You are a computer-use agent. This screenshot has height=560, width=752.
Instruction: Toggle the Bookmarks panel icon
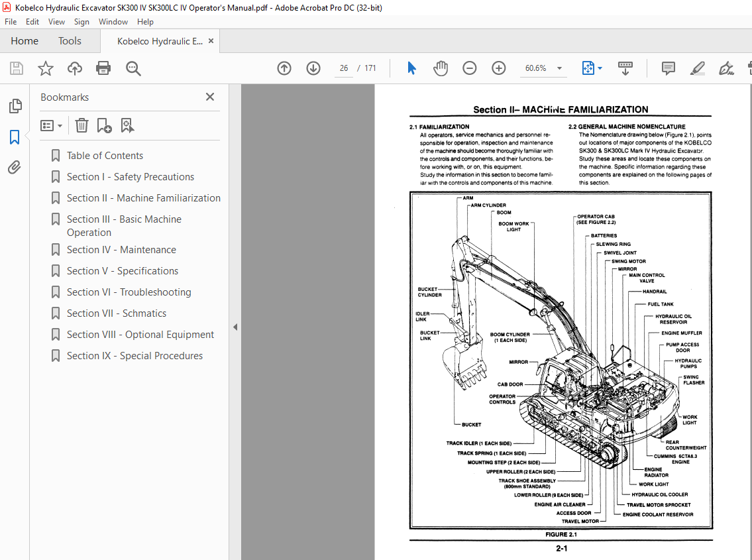[15, 137]
